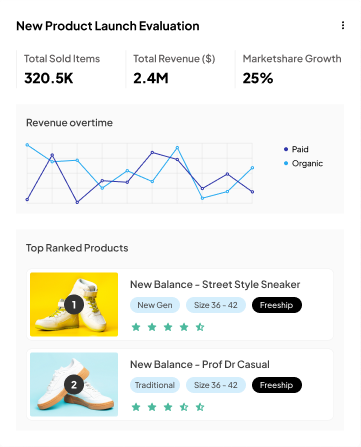Viewport: 361px width, 447px height.
Task: Open New Balance – Prof Dr Casual title
Action: point(200,364)
